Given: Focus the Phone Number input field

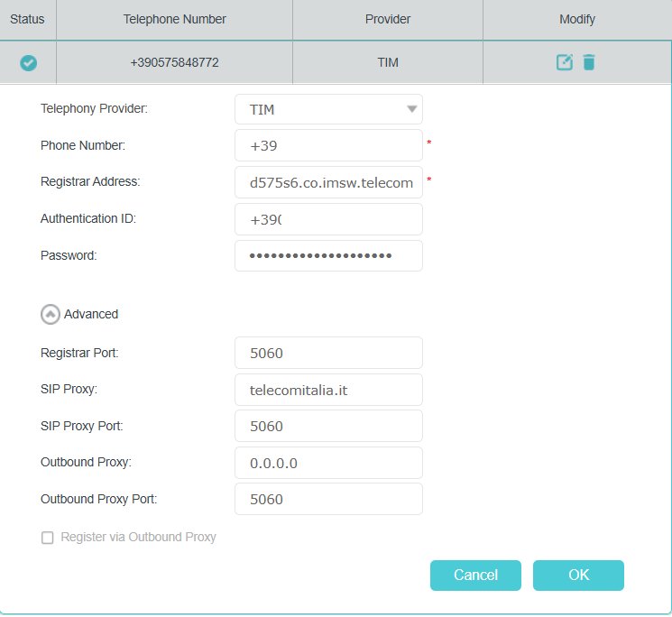Looking at the screenshot, I should coord(328,145).
